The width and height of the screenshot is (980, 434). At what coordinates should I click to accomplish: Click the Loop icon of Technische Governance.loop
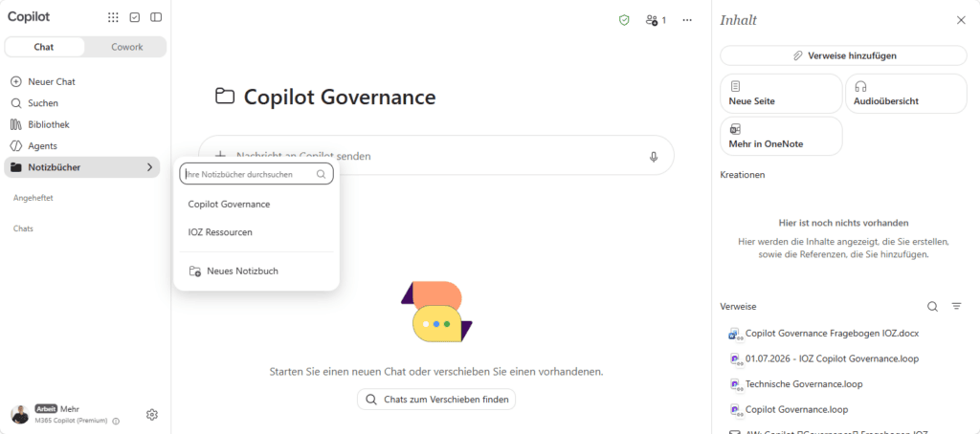pyautogui.click(x=735, y=384)
